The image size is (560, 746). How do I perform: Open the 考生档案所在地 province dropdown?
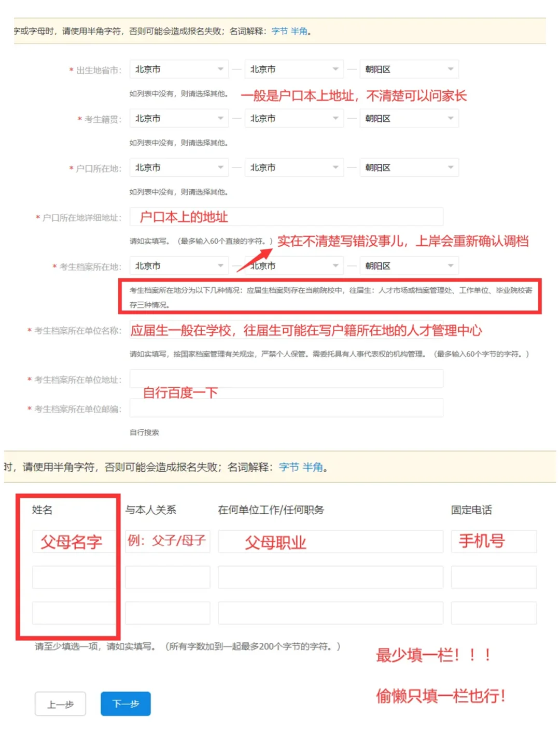178,265
